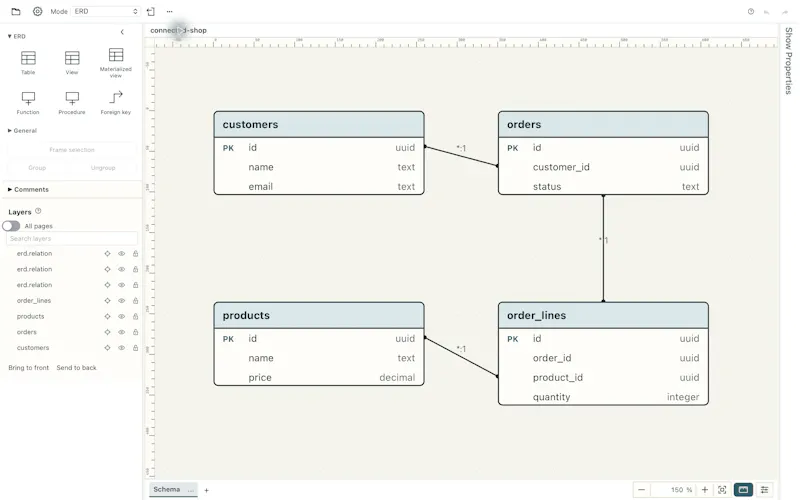
Task: Open the Schema tab options ellipsis
Action: pos(191,490)
